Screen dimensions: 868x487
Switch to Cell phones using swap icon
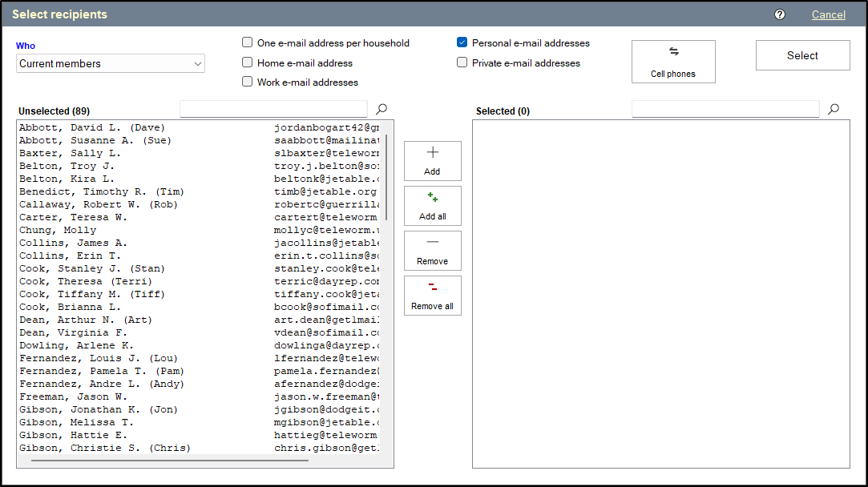673,62
